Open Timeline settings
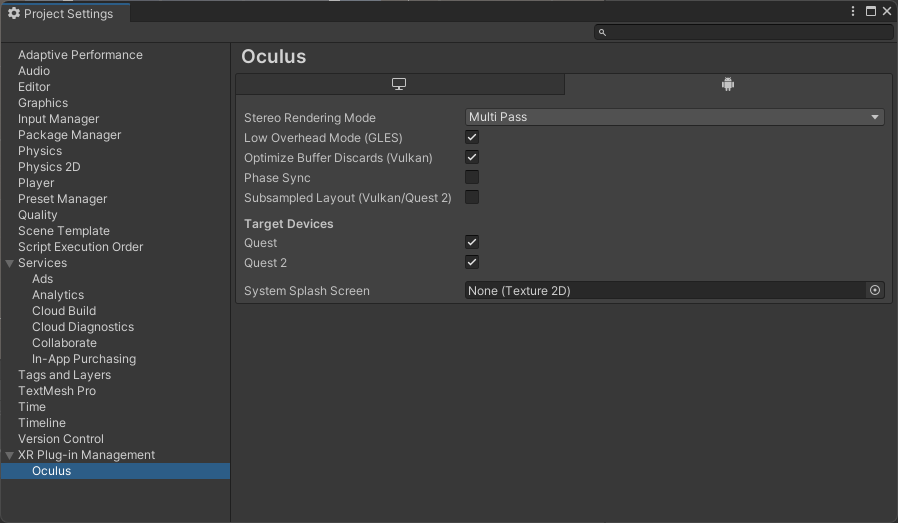The image size is (898, 523). (x=42, y=423)
